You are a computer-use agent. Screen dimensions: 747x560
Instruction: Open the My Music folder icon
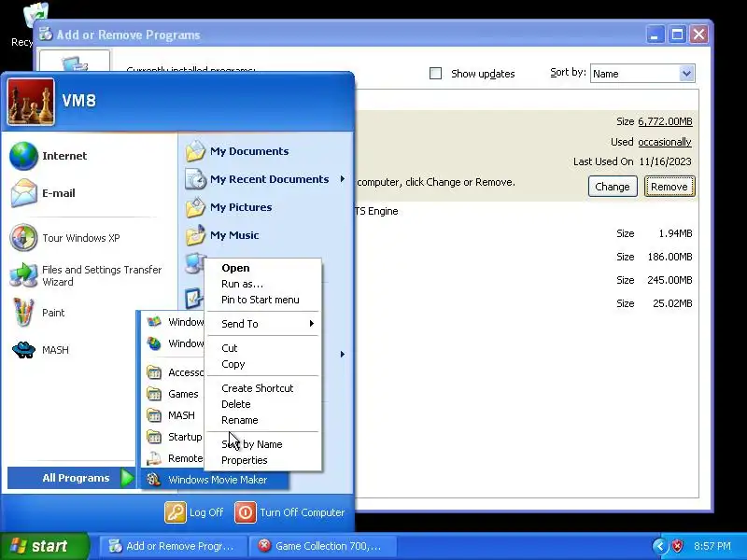pos(195,235)
